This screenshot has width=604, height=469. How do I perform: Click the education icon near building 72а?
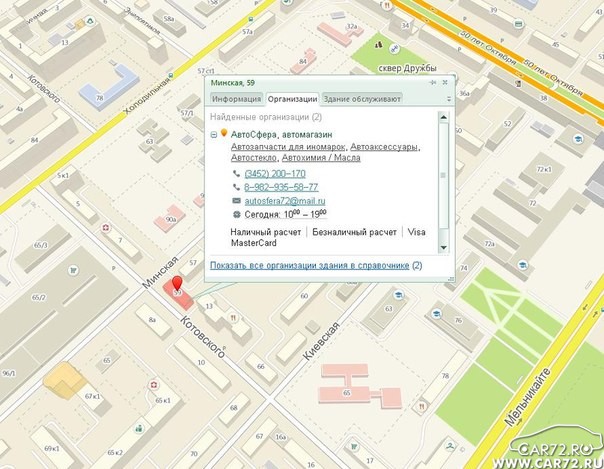point(522,265)
